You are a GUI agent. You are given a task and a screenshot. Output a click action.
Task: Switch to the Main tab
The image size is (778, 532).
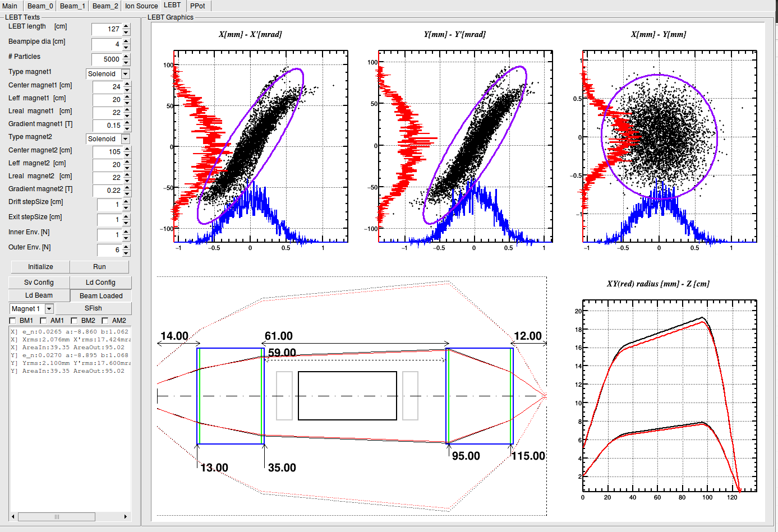[x=10, y=6]
